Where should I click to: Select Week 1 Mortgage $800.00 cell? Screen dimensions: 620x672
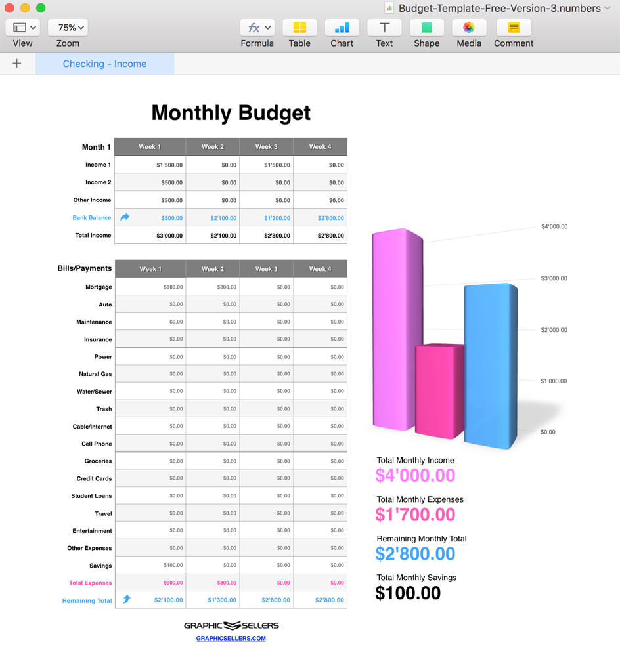[x=150, y=287]
